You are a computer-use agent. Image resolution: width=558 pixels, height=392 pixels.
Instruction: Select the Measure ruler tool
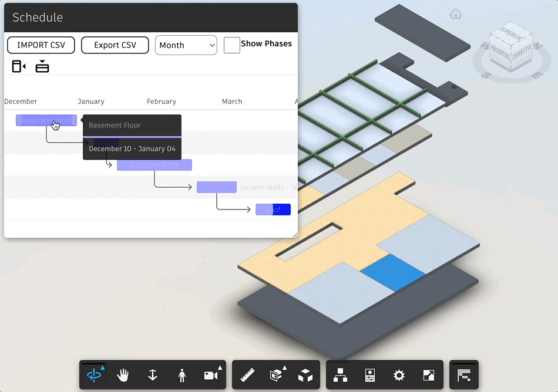tap(247, 375)
